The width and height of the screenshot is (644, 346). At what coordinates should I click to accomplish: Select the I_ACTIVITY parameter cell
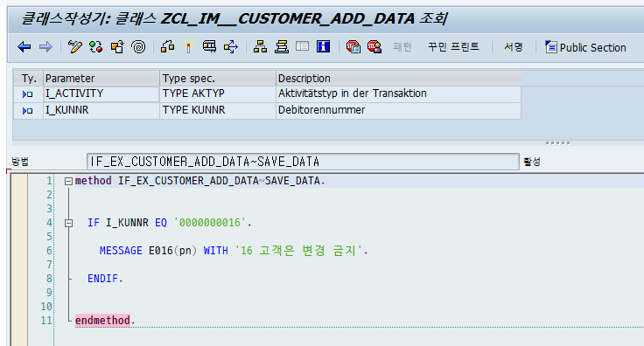pyautogui.click(x=101, y=93)
